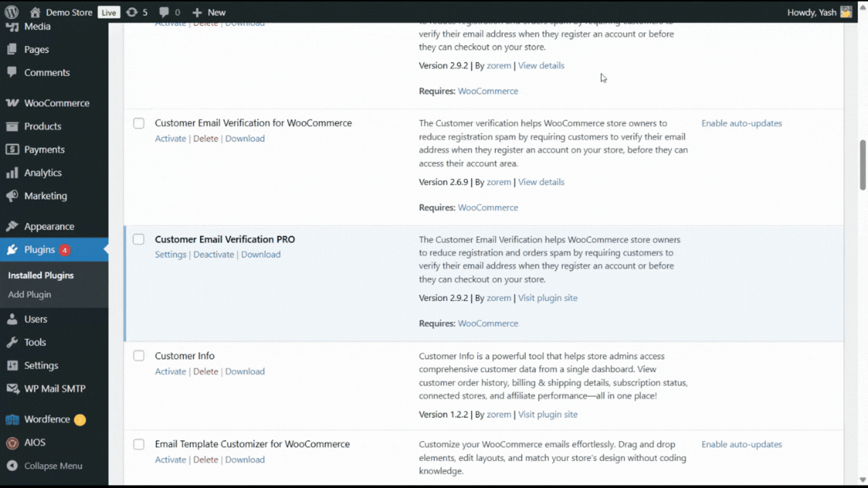Open the Add Plugin submenu item

(x=29, y=294)
